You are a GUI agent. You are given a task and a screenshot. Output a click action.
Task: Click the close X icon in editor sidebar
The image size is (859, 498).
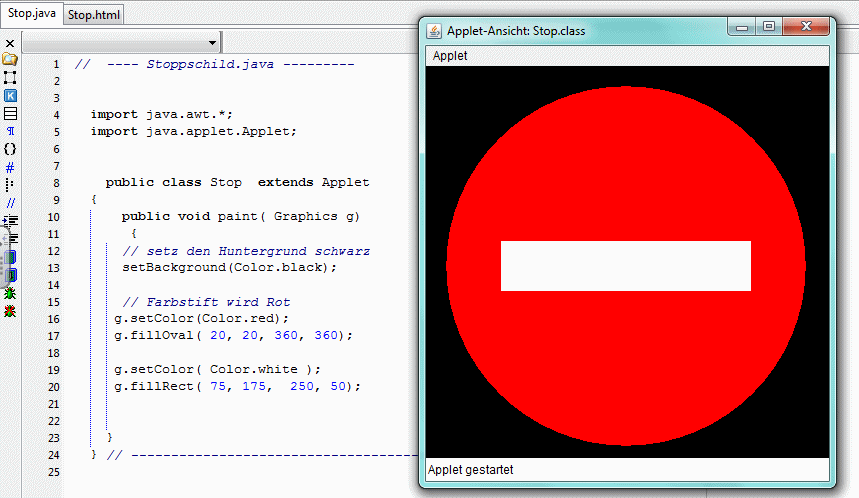(x=10, y=44)
